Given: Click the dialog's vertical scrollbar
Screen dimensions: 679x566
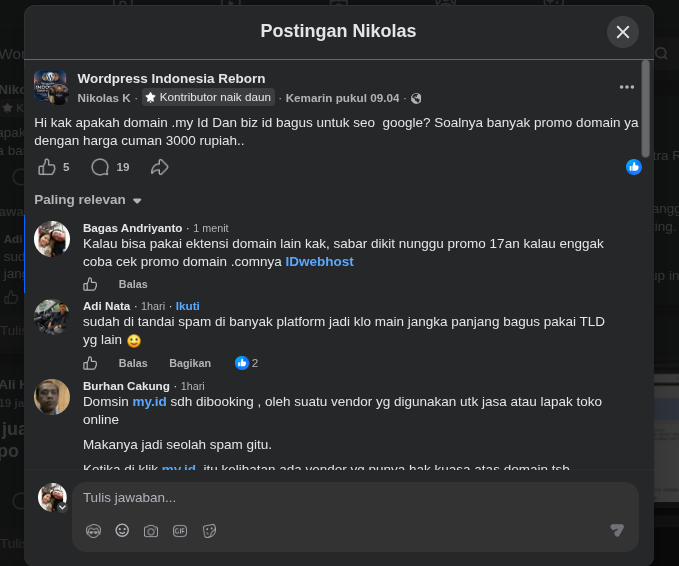Looking at the screenshot, I should [x=645, y=109].
